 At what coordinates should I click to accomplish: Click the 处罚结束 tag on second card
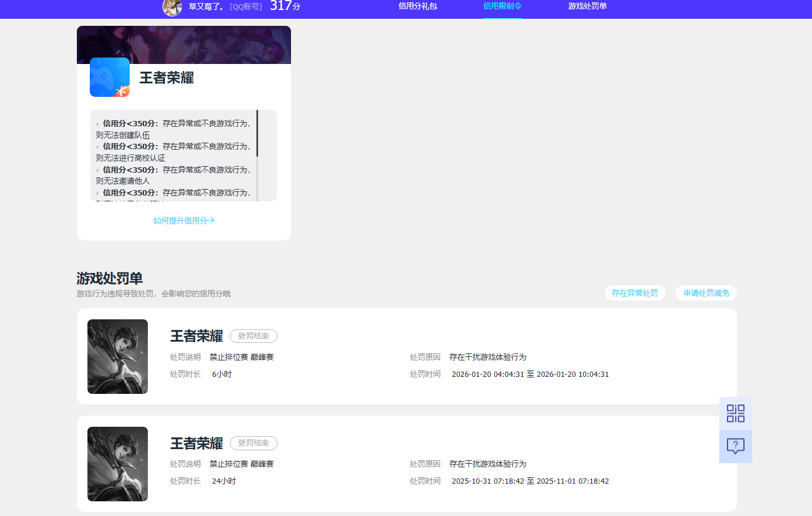click(253, 443)
